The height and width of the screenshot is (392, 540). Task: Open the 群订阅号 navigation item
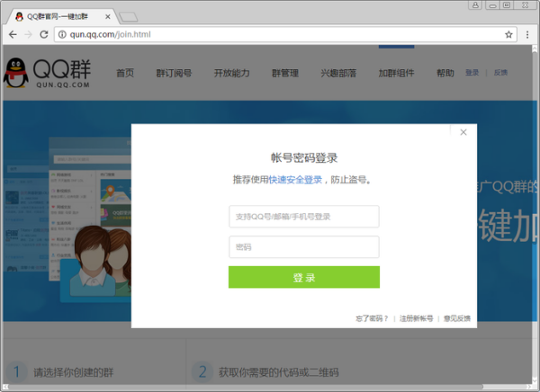pyautogui.click(x=175, y=74)
